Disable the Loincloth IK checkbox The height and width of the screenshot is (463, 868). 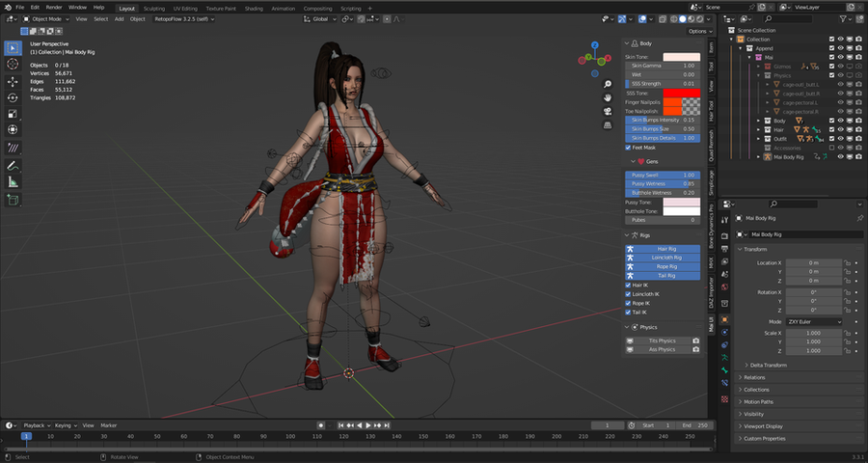click(628, 294)
